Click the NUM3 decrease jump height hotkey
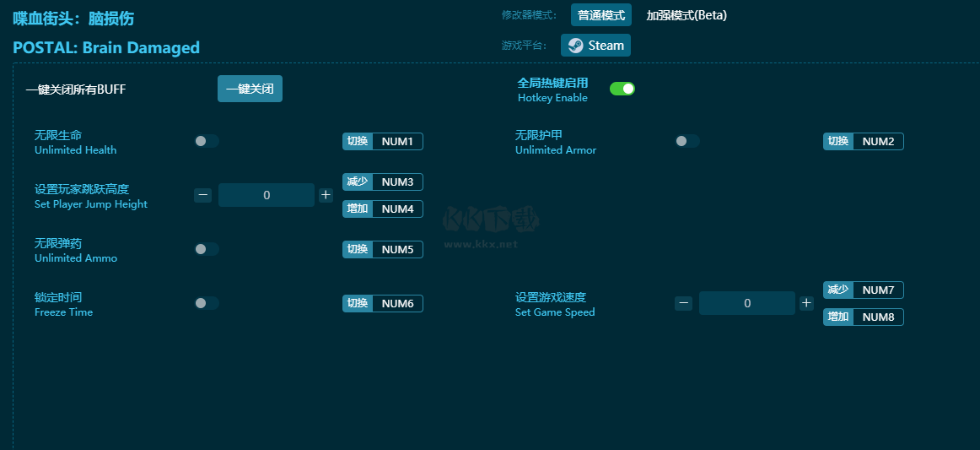This screenshot has width=980, height=450. point(383,182)
